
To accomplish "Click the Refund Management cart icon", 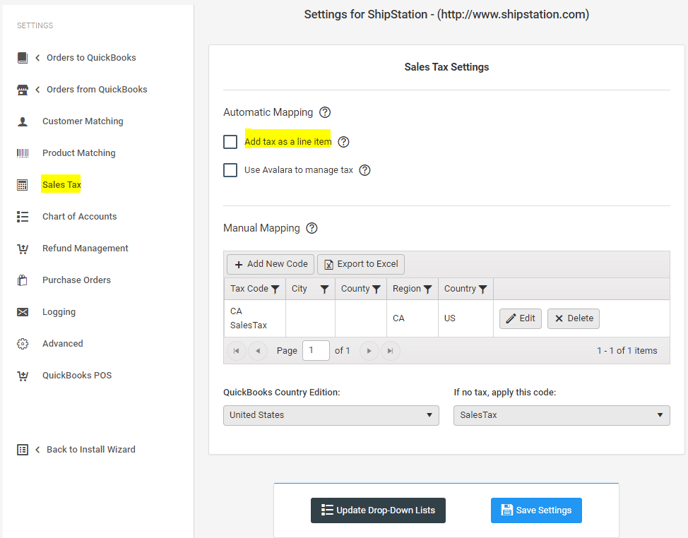I will point(22,249).
